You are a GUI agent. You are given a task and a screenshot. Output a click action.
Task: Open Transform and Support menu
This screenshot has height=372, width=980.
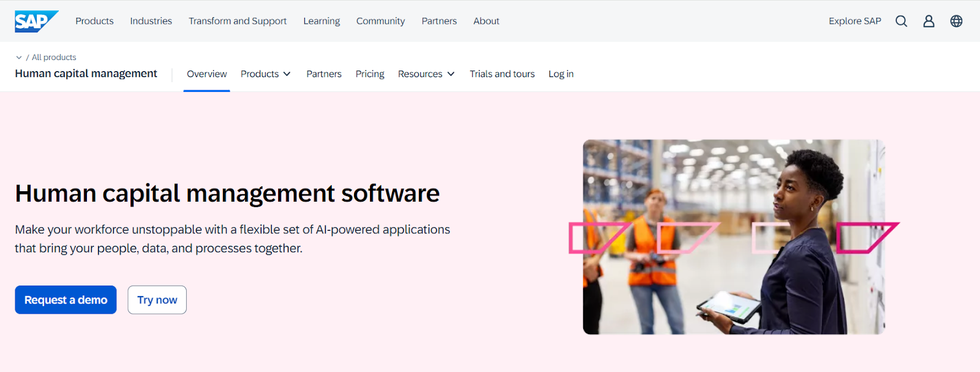238,21
